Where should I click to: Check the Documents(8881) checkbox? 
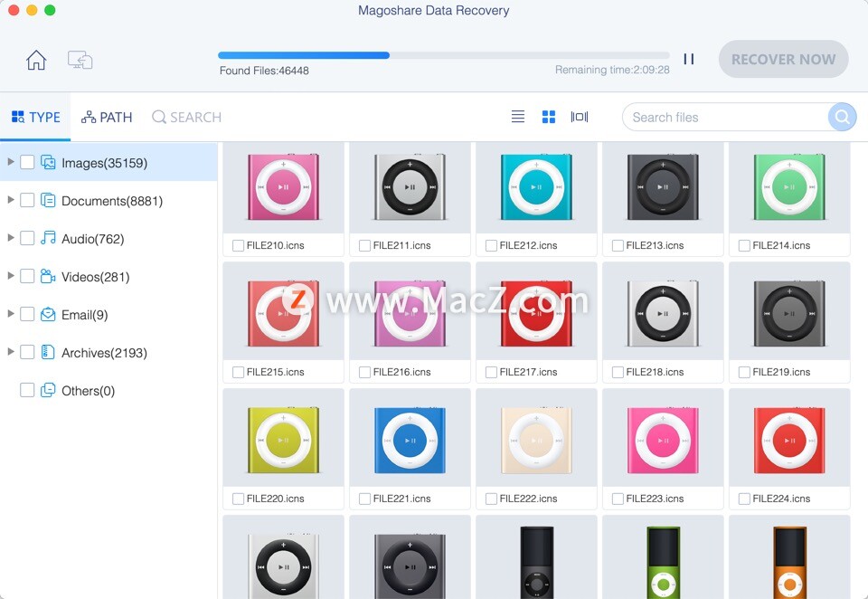[x=27, y=200]
